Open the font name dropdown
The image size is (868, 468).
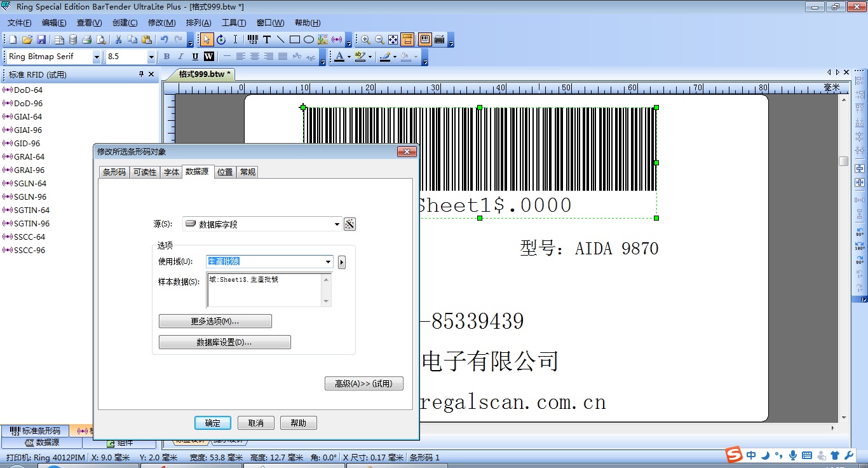pyautogui.click(x=97, y=57)
